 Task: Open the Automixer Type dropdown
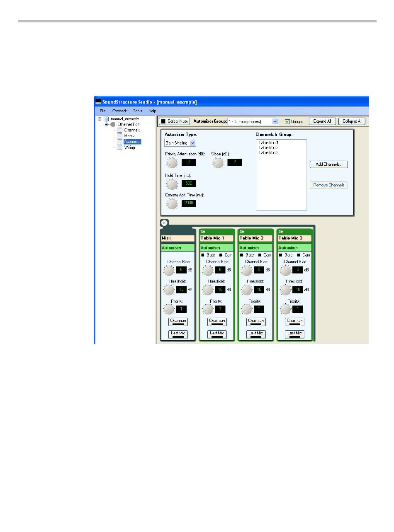click(180, 143)
